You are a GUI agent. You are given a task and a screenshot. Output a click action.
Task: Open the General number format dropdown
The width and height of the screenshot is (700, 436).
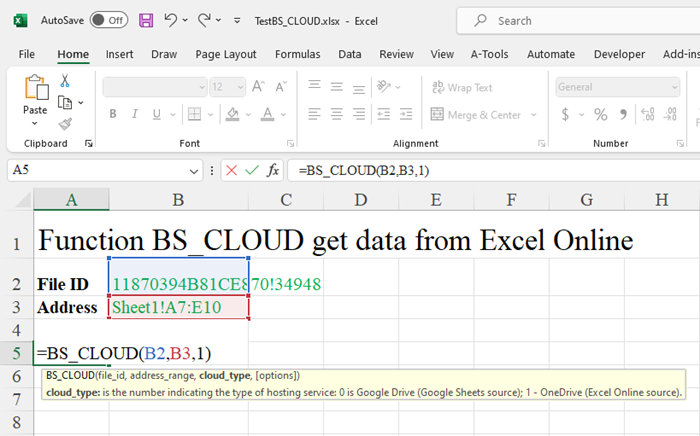click(x=618, y=87)
